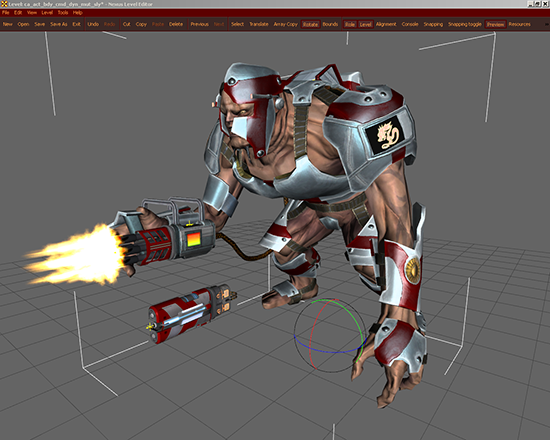Toggle the highlighted Rotate tool
The width and height of the screenshot is (550, 440).
coord(310,24)
